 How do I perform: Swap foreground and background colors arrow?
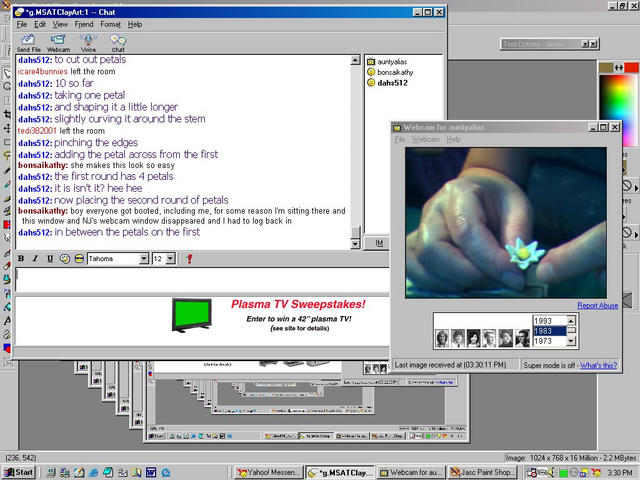pos(619,67)
